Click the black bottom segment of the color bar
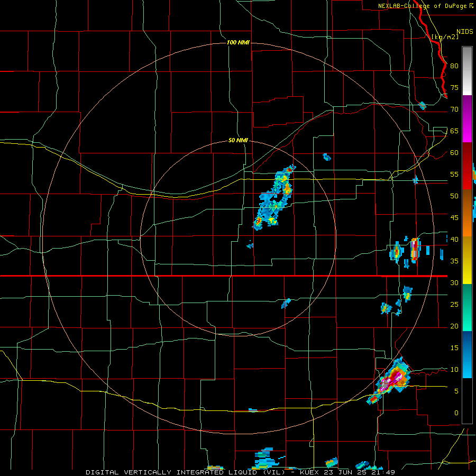Image resolution: width=476 pixels, height=476 pixels. [467, 401]
